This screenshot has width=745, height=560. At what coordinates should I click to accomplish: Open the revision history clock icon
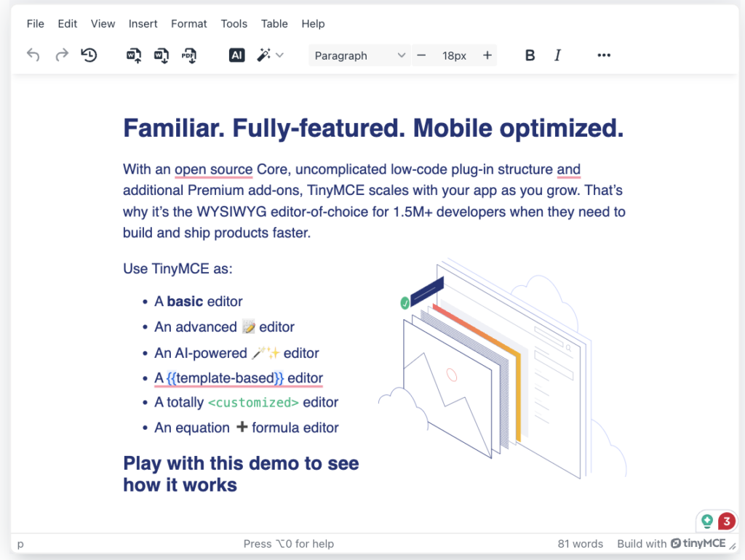89,55
